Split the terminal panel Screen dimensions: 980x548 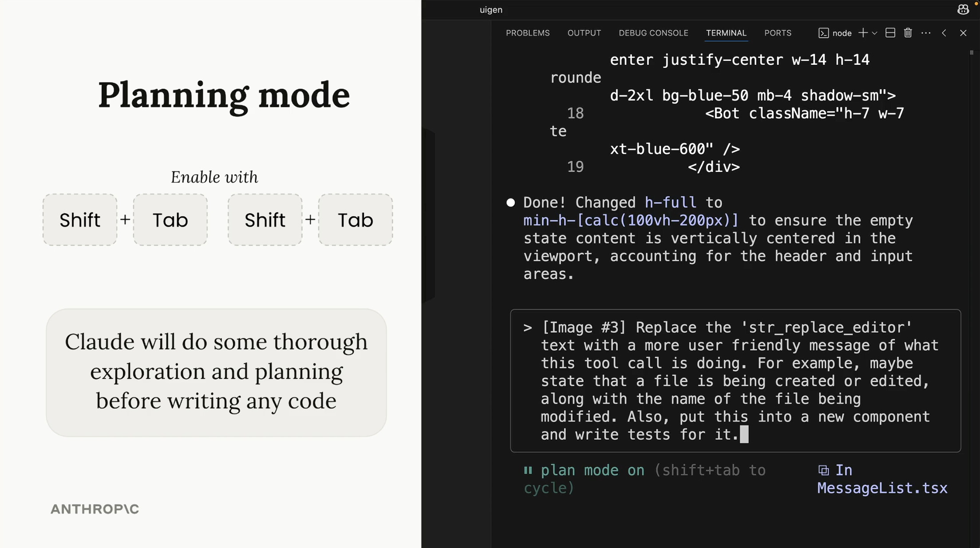[890, 33]
